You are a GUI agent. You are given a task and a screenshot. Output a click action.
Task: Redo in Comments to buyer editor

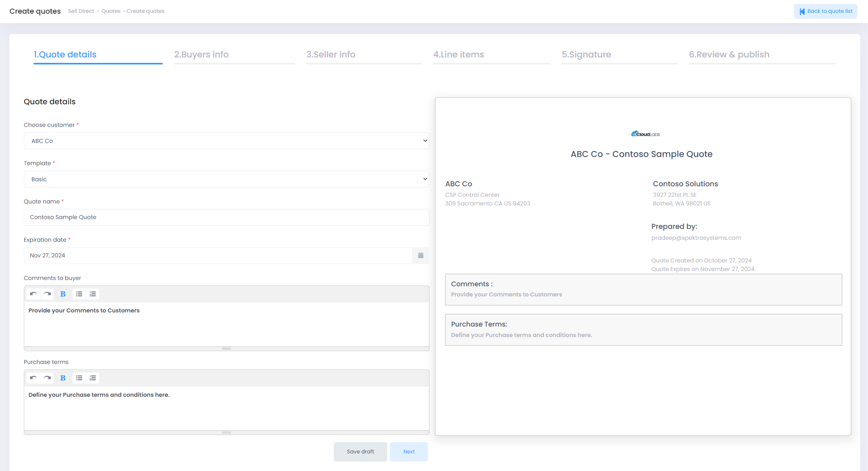[x=47, y=294]
